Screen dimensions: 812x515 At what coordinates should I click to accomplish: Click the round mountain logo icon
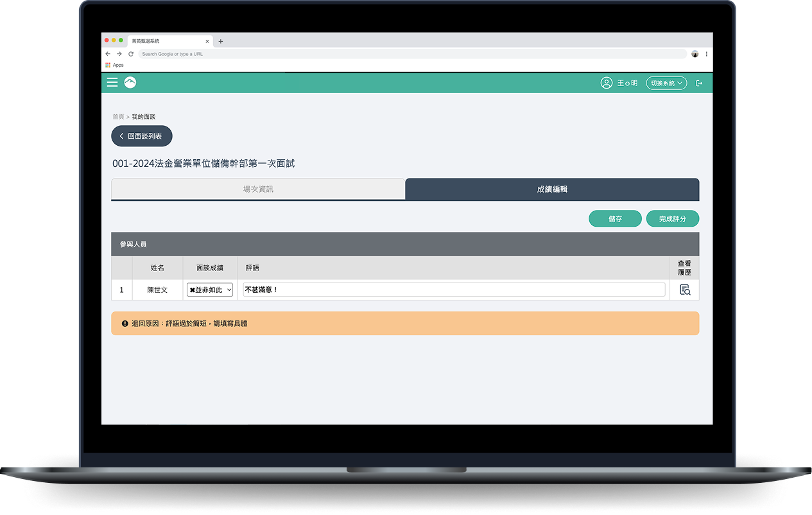coord(130,82)
